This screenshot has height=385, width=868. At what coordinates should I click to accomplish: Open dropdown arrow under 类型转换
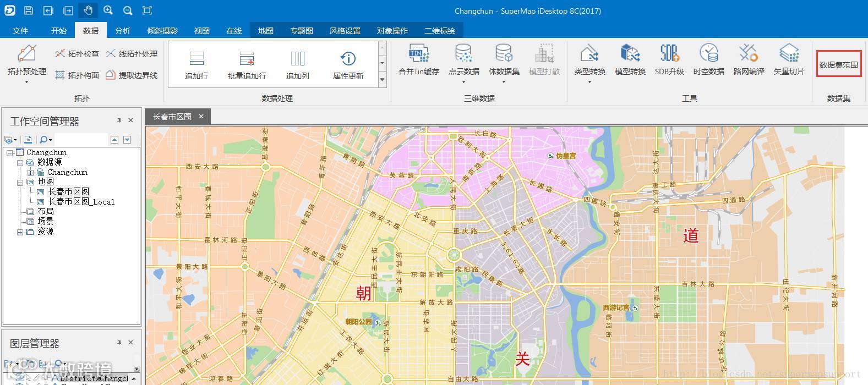tap(589, 82)
